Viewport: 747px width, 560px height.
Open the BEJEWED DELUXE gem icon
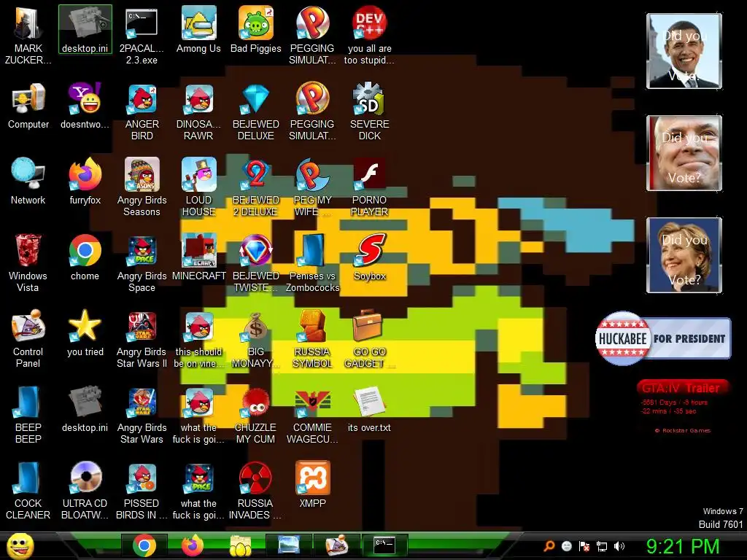click(x=256, y=112)
